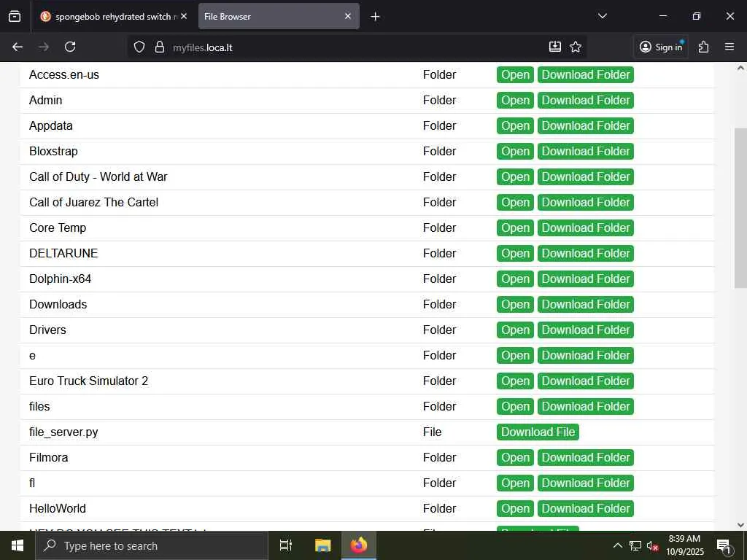Open the notification center icon
747x560 pixels.
pos(724,546)
